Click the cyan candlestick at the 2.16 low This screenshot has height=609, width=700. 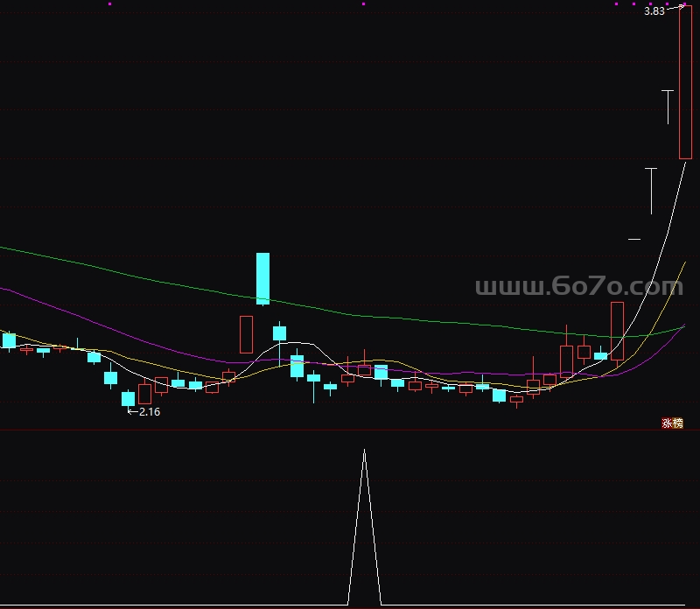(128, 398)
